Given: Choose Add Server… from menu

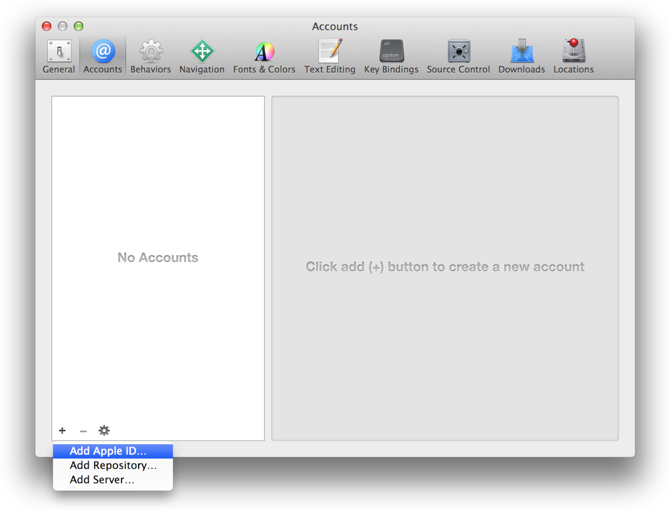Looking at the screenshot, I should point(113,480).
